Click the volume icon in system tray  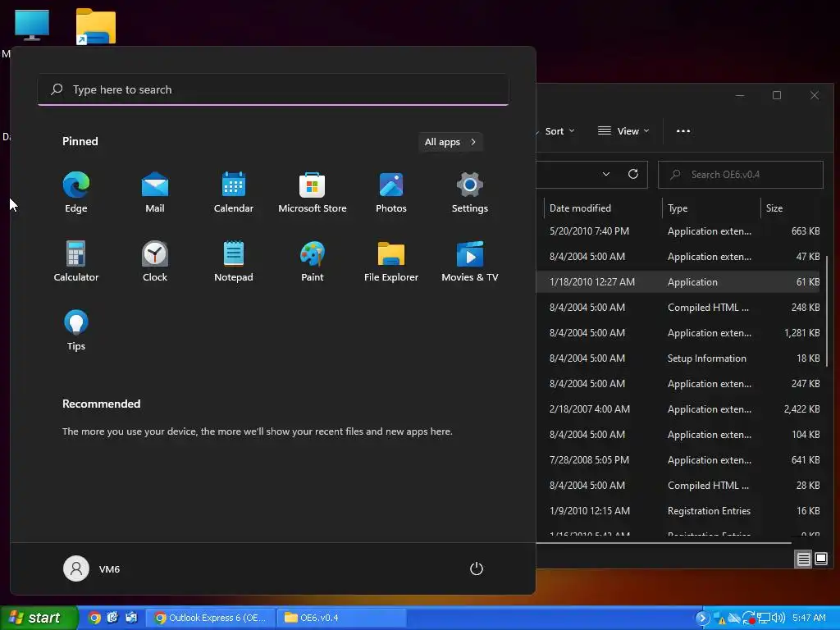(778, 619)
